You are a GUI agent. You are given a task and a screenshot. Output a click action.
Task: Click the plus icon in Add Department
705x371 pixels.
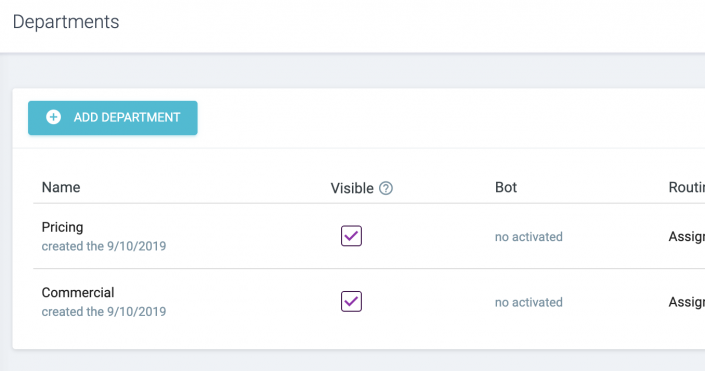(54, 117)
